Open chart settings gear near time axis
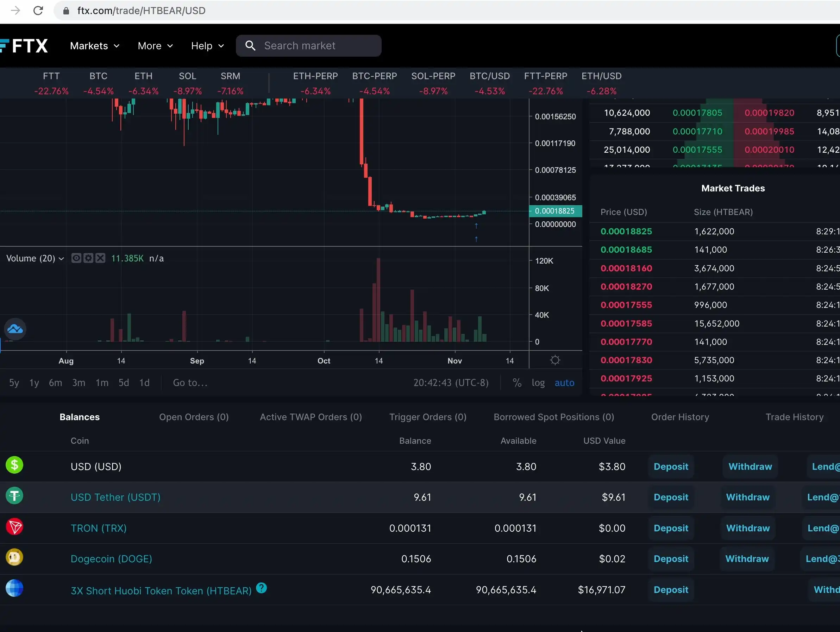Image resolution: width=840 pixels, height=632 pixels. (x=555, y=360)
